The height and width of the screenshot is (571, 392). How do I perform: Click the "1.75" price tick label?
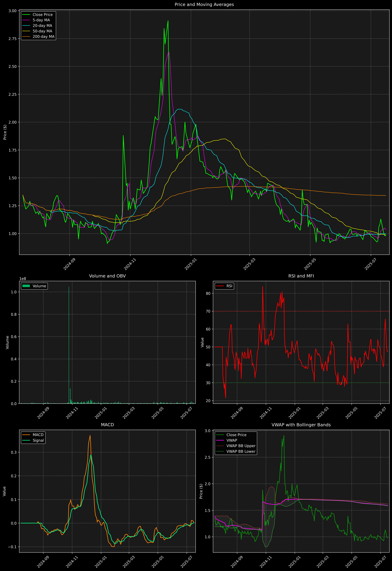(x=13, y=150)
